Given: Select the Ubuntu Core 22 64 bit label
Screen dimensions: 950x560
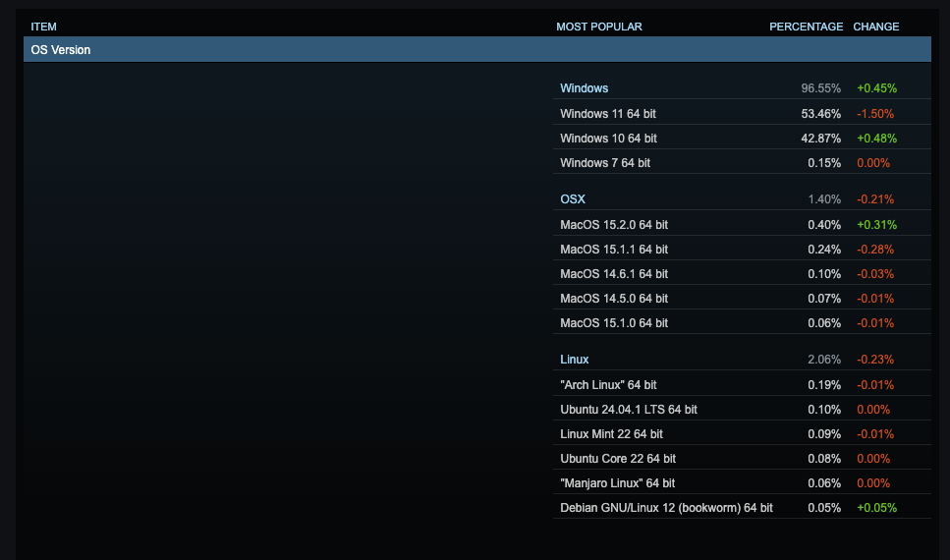Looking at the screenshot, I should click(x=618, y=459).
